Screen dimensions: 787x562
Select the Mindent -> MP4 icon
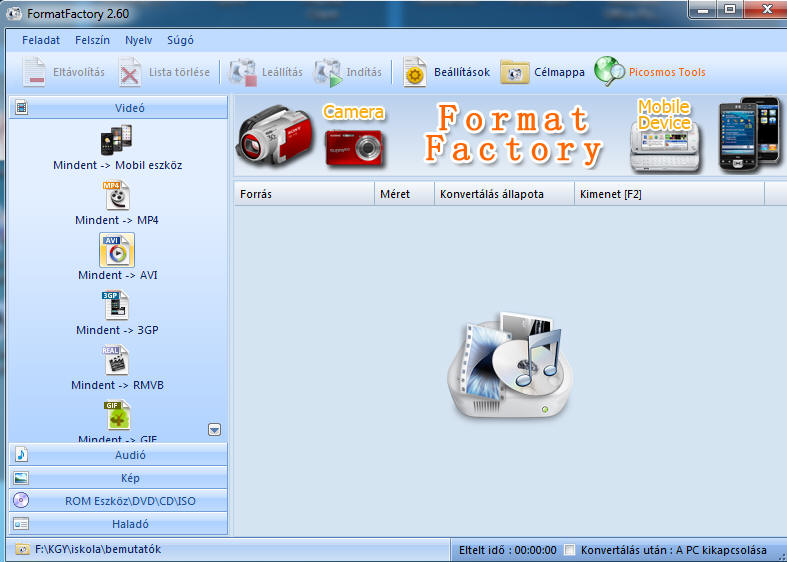point(117,195)
